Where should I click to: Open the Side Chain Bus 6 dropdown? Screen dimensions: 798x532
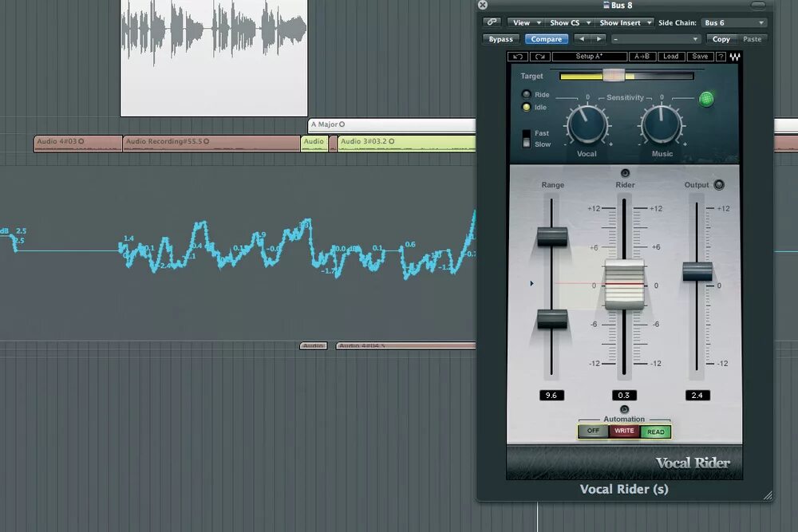coord(734,22)
